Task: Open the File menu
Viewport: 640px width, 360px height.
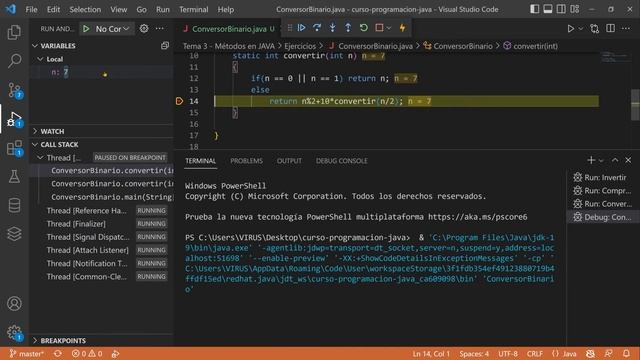Action: (x=31, y=9)
